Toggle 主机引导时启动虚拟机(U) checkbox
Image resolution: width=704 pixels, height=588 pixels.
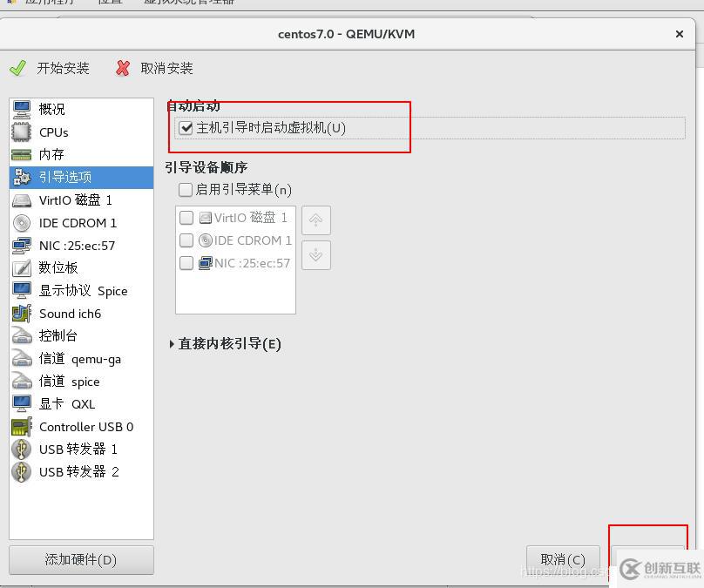186,128
